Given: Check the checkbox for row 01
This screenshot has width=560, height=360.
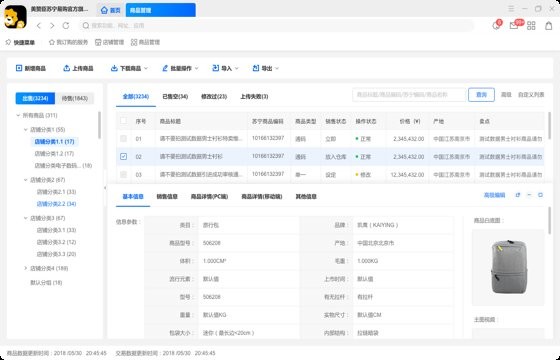Looking at the screenshot, I should tap(124, 138).
